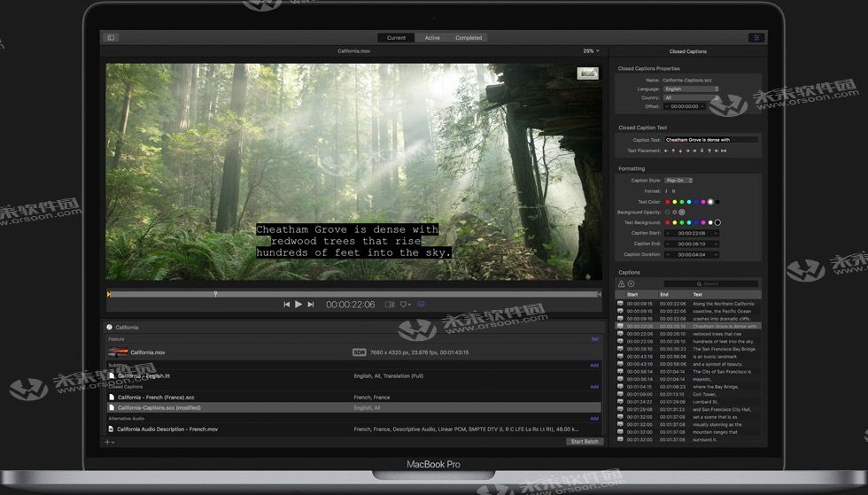Toggle italic caption format

667,190
